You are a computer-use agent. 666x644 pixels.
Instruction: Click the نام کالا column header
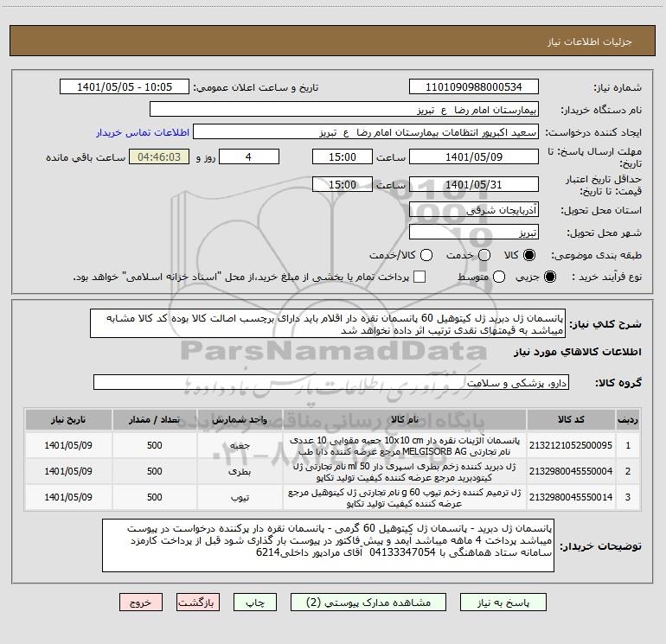click(405, 419)
